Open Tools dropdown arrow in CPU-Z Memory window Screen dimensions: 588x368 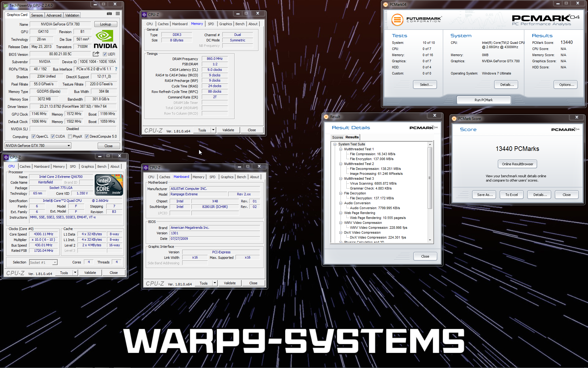point(213,130)
